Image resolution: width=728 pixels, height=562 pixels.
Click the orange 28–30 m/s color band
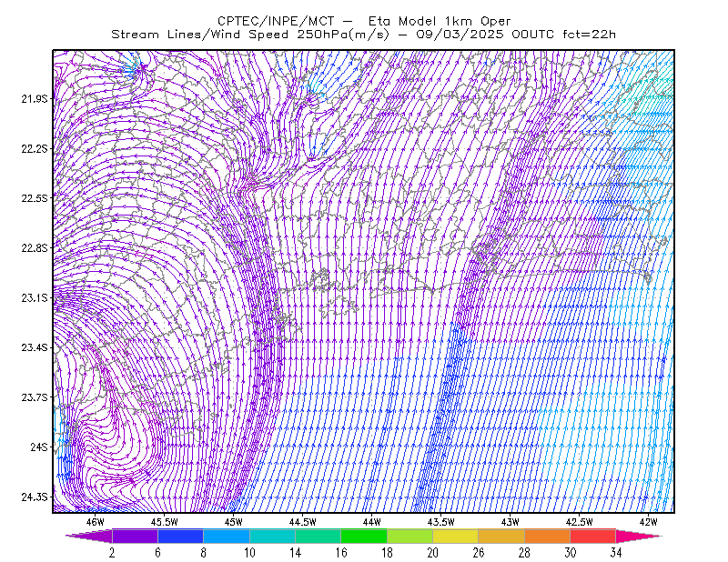(548, 536)
